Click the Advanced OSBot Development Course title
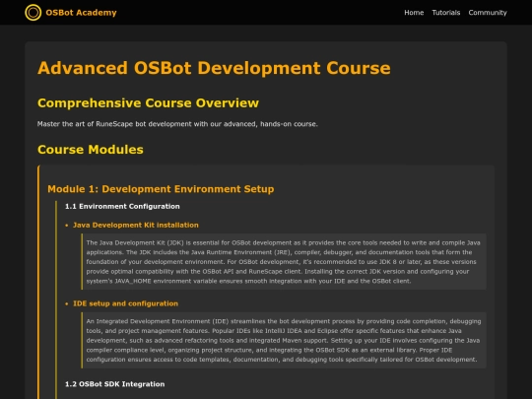This screenshot has width=532, height=399. click(214, 68)
